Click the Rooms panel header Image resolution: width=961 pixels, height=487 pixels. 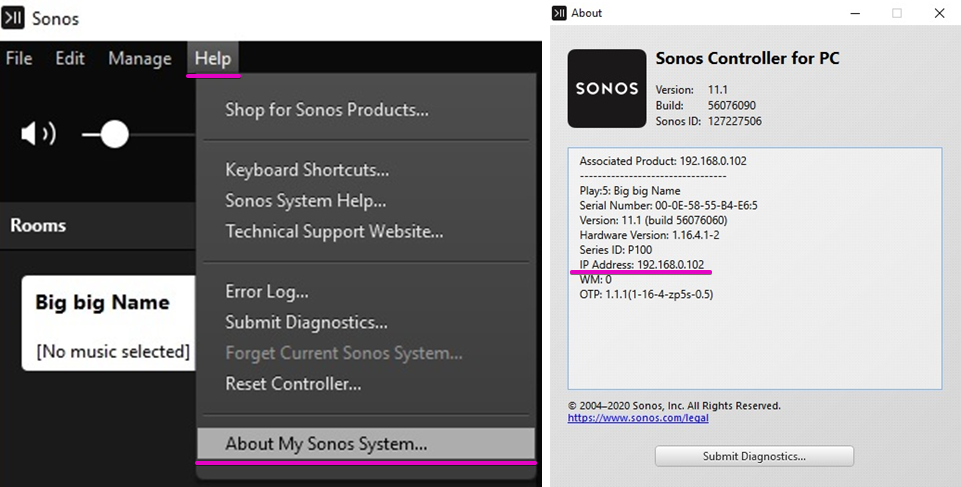coord(98,225)
